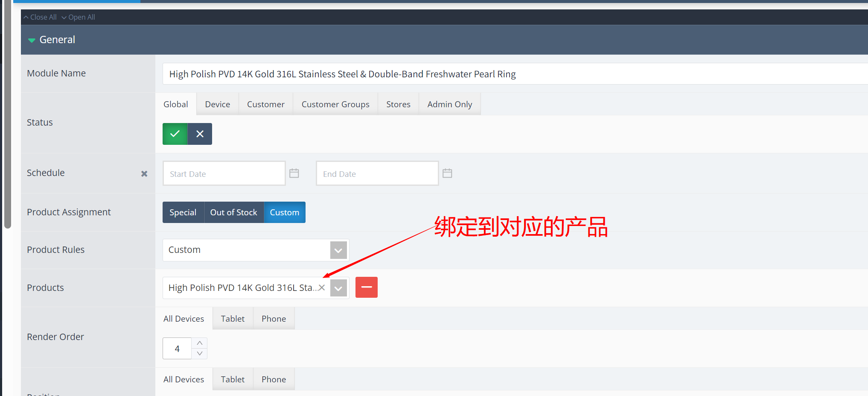Click the Open All link
The image size is (868, 396).
click(79, 17)
